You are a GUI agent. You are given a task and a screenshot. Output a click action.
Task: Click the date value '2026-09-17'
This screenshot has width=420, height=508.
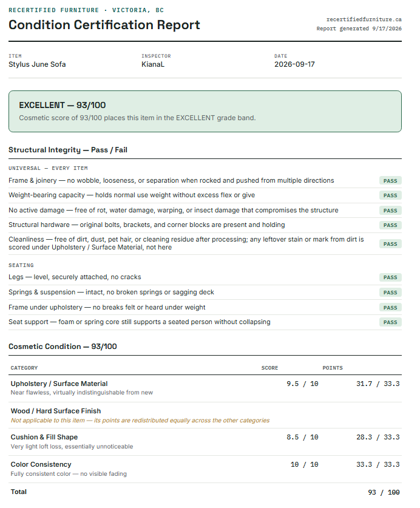pyautogui.click(x=294, y=64)
